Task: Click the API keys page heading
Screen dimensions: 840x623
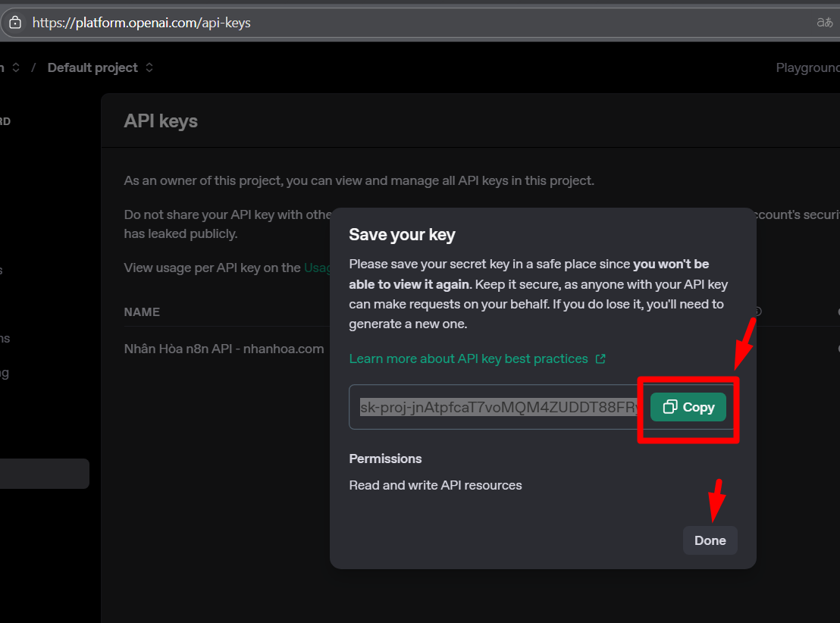Action: coord(161,121)
